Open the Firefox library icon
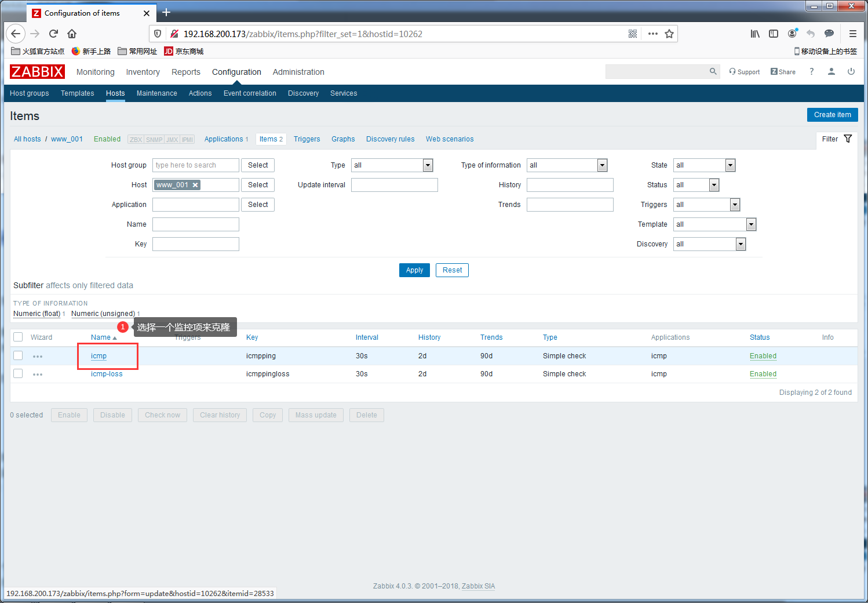 pyautogui.click(x=755, y=34)
